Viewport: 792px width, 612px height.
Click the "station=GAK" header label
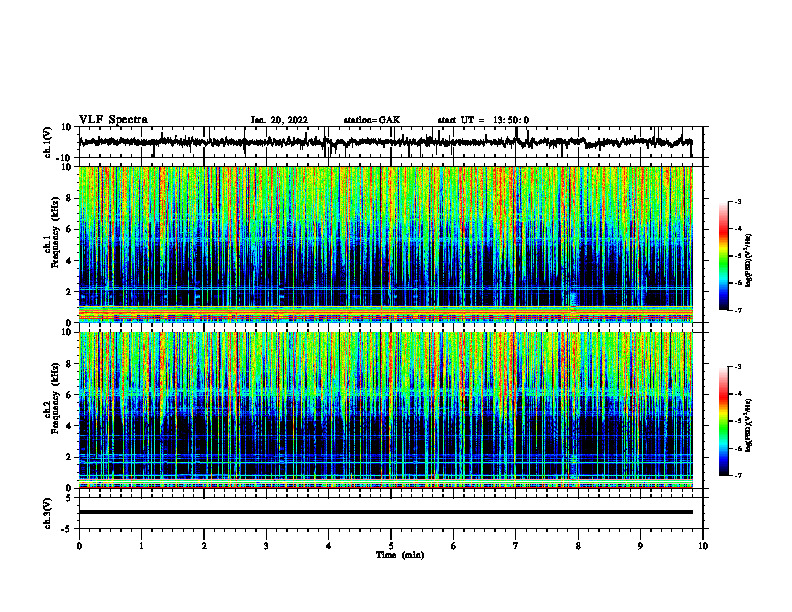click(x=372, y=120)
